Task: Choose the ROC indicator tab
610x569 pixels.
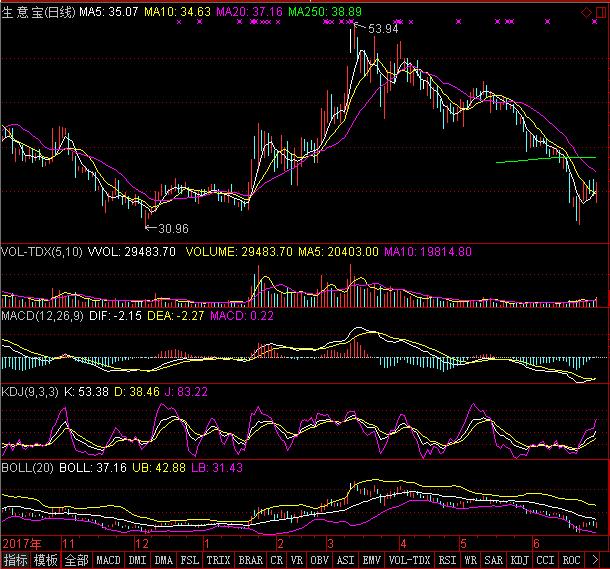Action: (x=571, y=560)
